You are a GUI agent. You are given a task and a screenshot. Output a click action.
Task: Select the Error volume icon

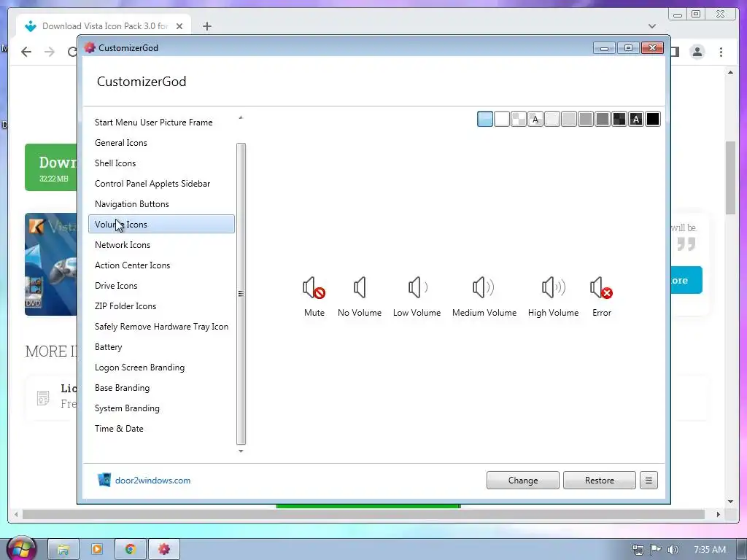[601, 287]
